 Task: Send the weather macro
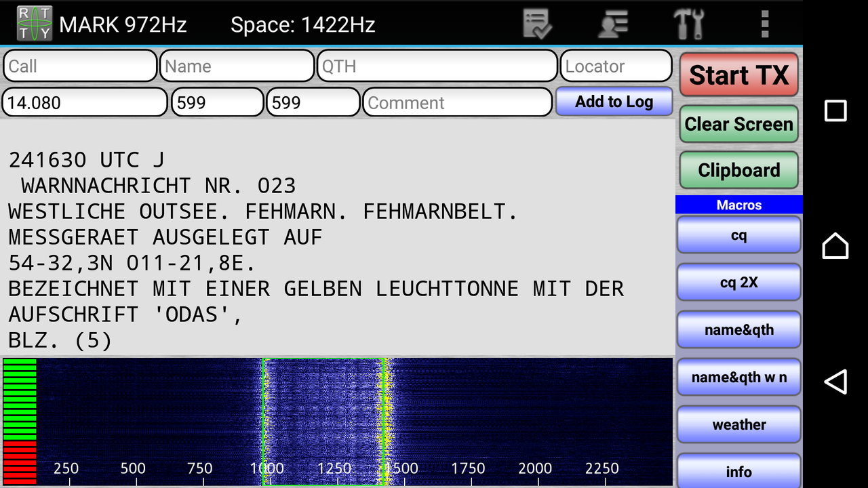click(x=739, y=425)
